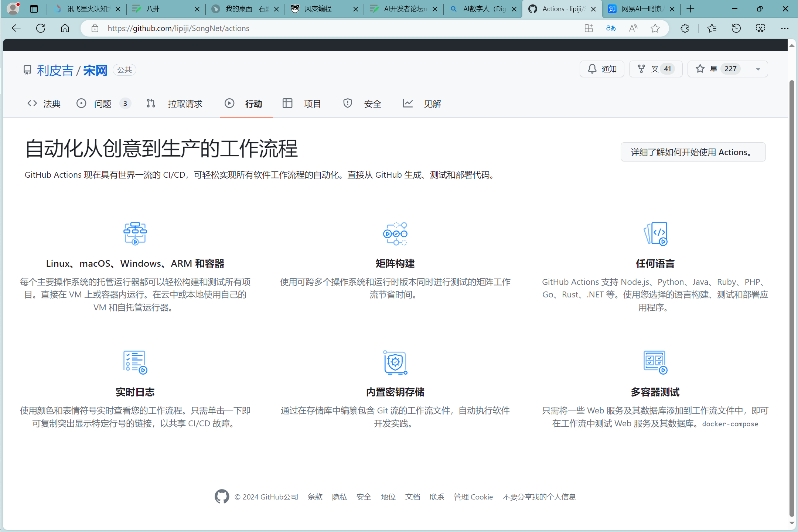
Task: Open the 地位 footer link
Action: pos(388,497)
